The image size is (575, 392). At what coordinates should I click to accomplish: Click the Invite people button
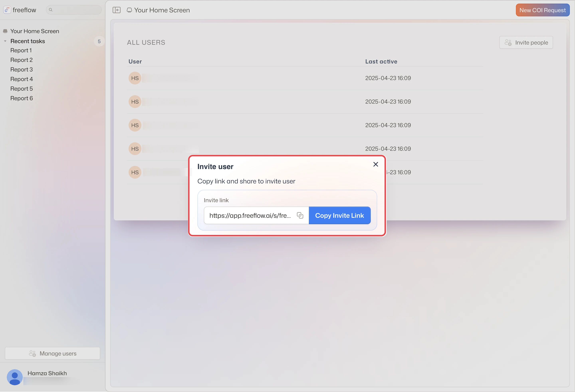tap(526, 43)
